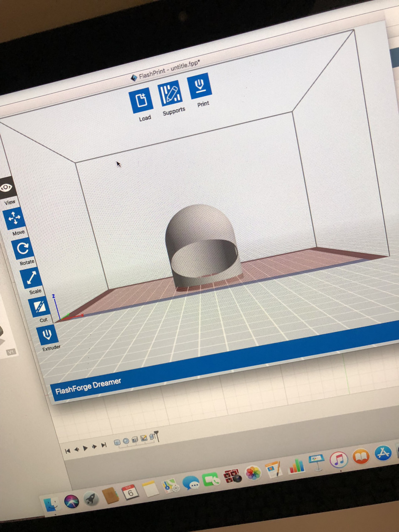This screenshot has width=399, height=532.
Task: Select the Move tool
Action: coord(15,218)
